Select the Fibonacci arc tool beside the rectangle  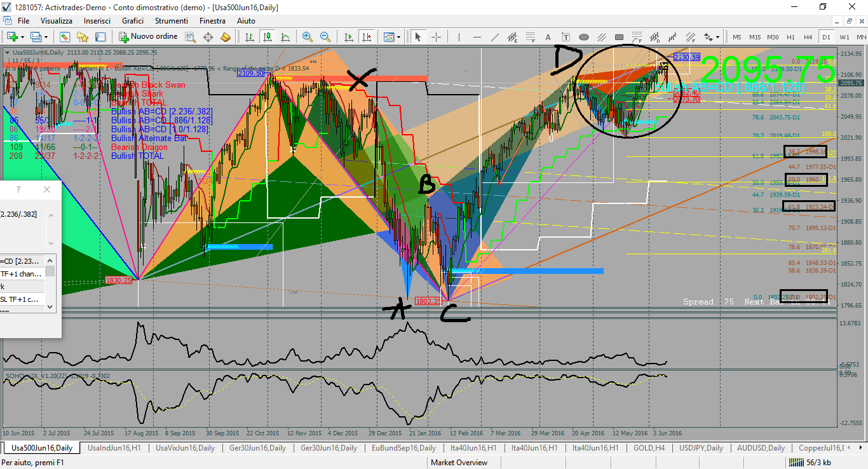click(637, 37)
